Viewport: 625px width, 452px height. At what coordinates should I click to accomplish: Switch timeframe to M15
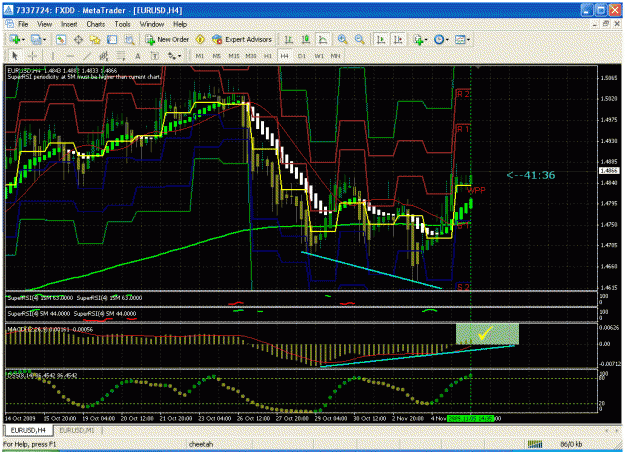click(234, 56)
